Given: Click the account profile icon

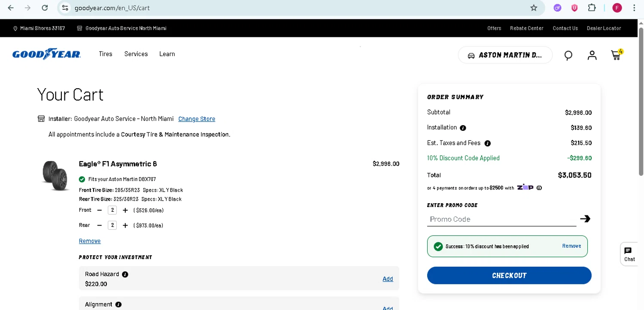Looking at the screenshot, I should (592, 55).
